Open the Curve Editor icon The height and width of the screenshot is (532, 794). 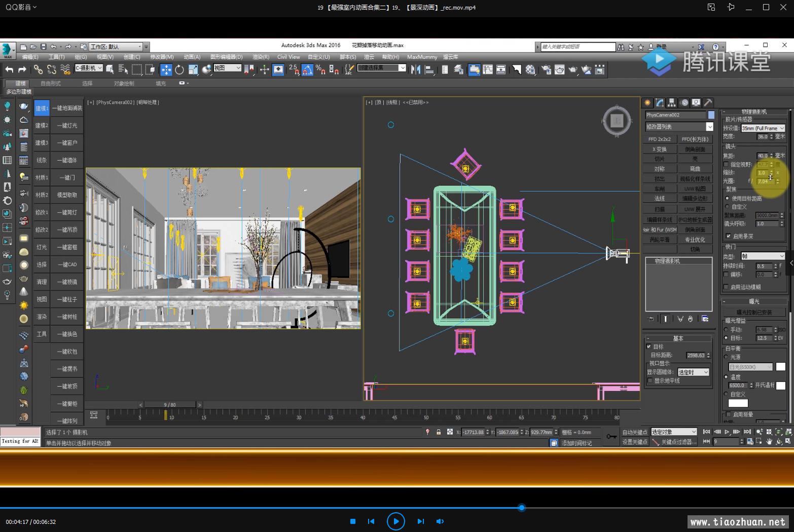click(488, 69)
